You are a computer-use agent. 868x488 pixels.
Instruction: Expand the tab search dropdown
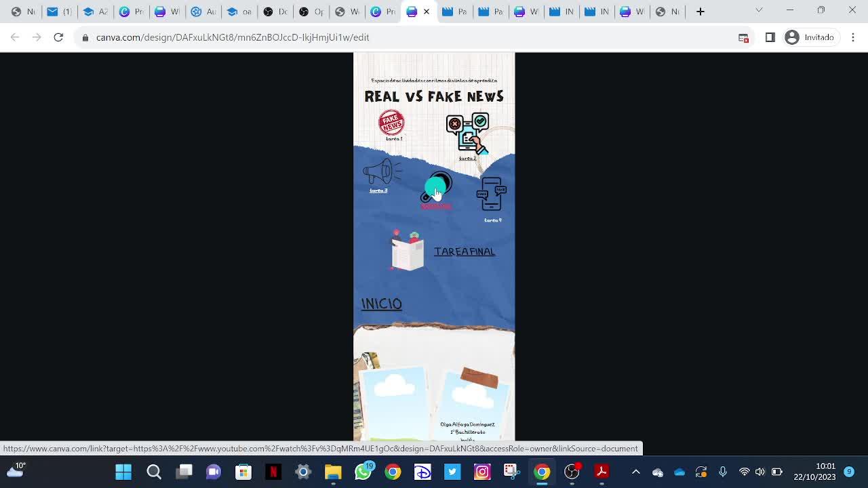[759, 10]
